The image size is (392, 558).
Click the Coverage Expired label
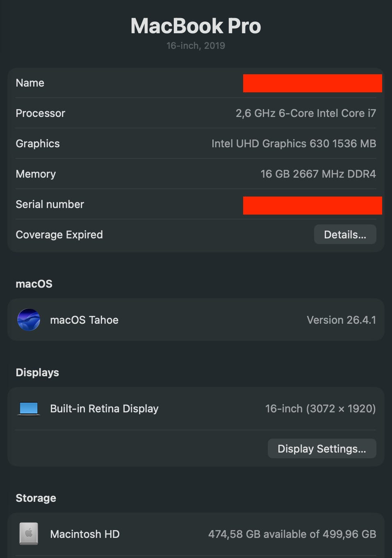(x=59, y=235)
